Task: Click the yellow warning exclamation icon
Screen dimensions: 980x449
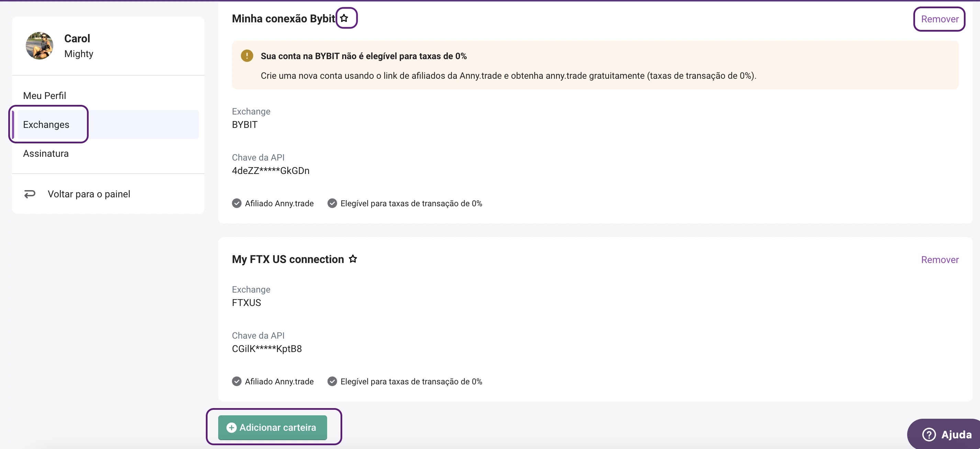Action: 247,56
